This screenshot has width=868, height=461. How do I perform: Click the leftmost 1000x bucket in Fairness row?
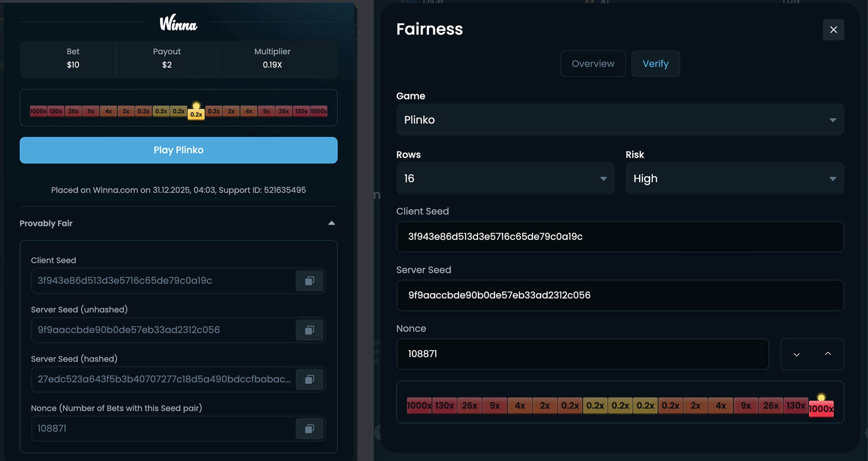click(419, 405)
